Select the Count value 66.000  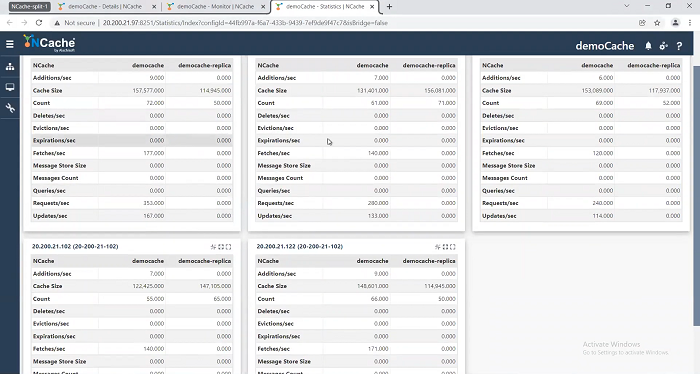[x=379, y=299]
